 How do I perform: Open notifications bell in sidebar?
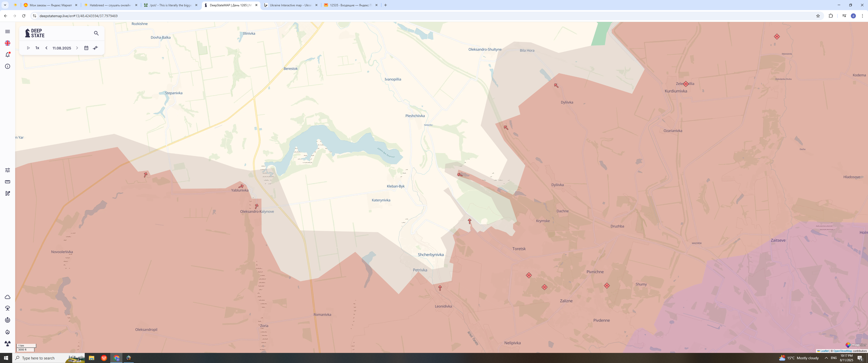point(7,54)
